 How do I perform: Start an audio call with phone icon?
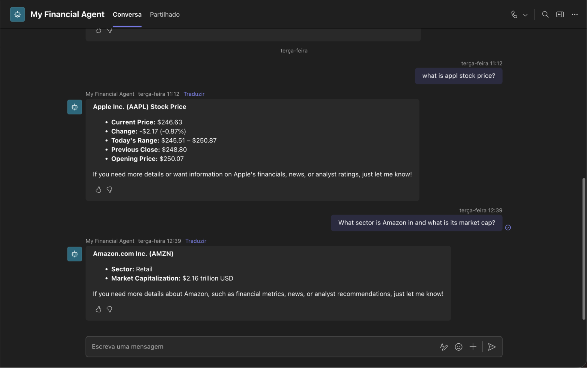point(514,14)
